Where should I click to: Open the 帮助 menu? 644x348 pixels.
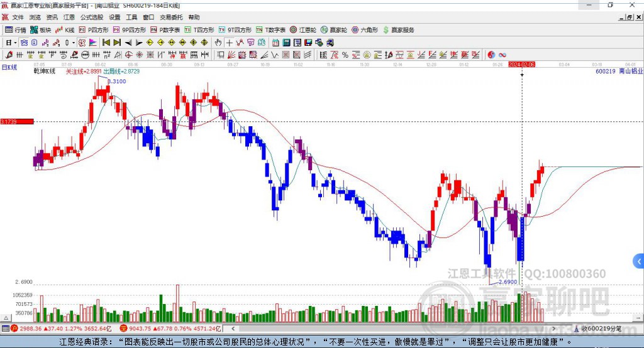click(194, 17)
